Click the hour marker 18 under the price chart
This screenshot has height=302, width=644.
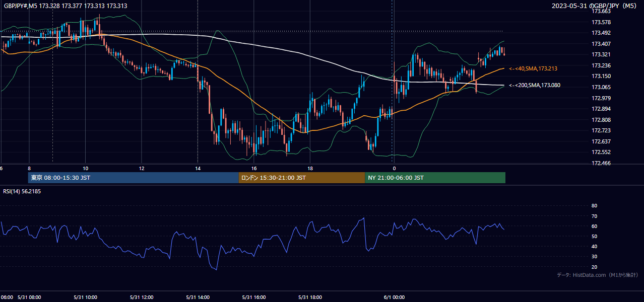tap(310, 169)
